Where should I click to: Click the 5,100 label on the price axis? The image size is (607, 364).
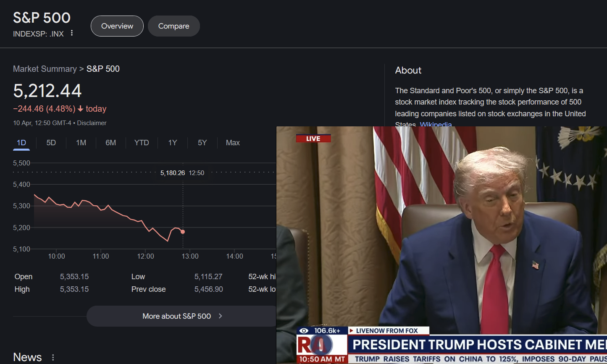point(21,249)
